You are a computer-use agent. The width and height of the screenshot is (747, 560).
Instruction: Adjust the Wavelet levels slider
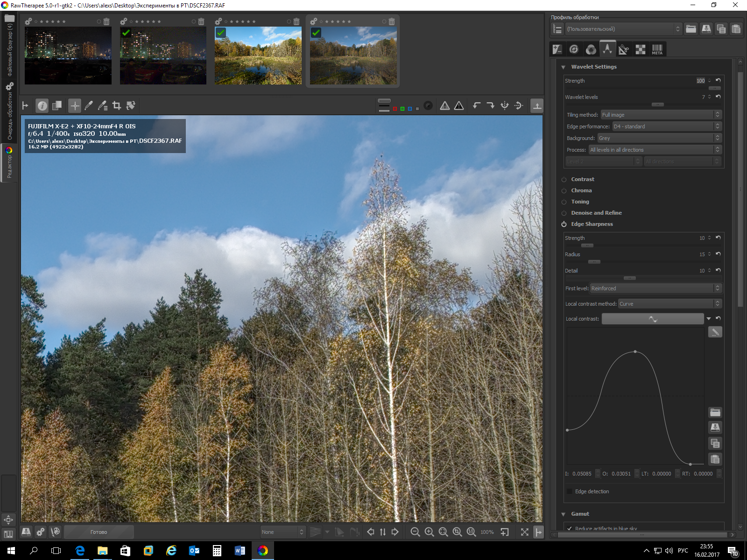(x=657, y=105)
